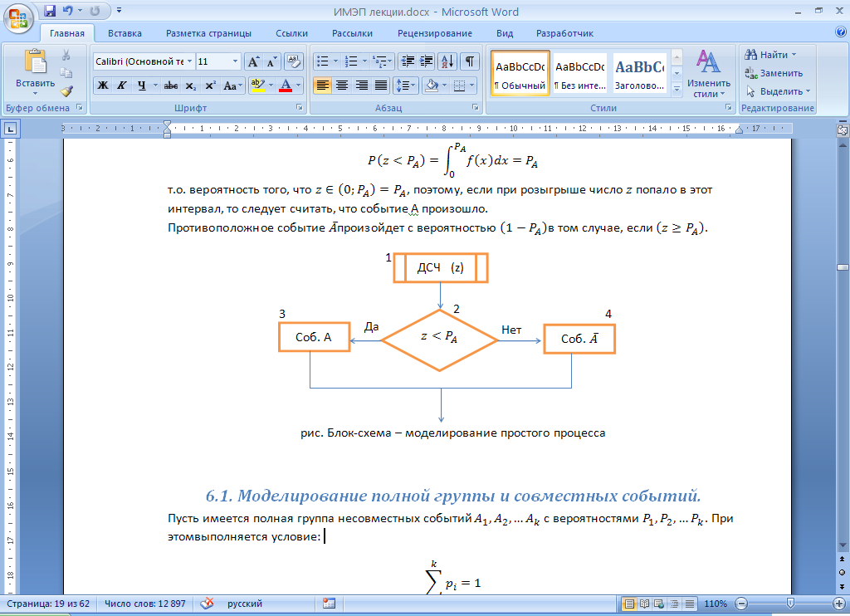Open underline style dropdown arrow
Screen dimensions: 850x616
point(155,86)
